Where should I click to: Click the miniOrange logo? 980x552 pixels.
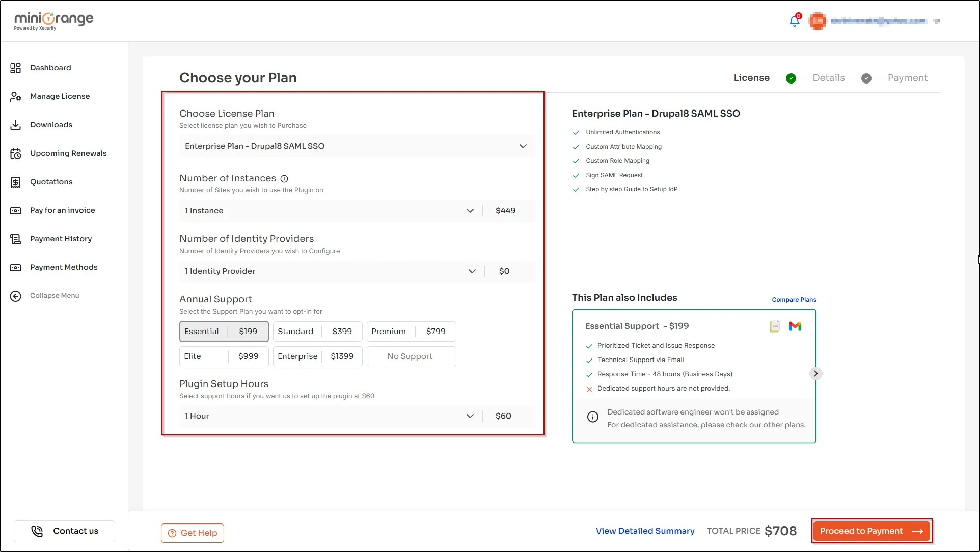click(x=53, y=20)
